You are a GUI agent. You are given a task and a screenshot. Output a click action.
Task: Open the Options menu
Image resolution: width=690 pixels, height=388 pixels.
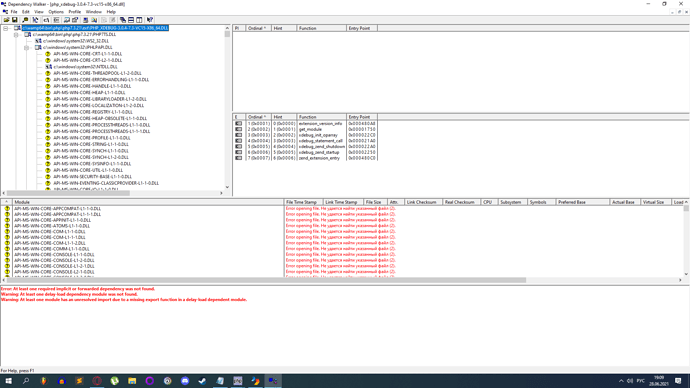pyautogui.click(x=56, y=12)
